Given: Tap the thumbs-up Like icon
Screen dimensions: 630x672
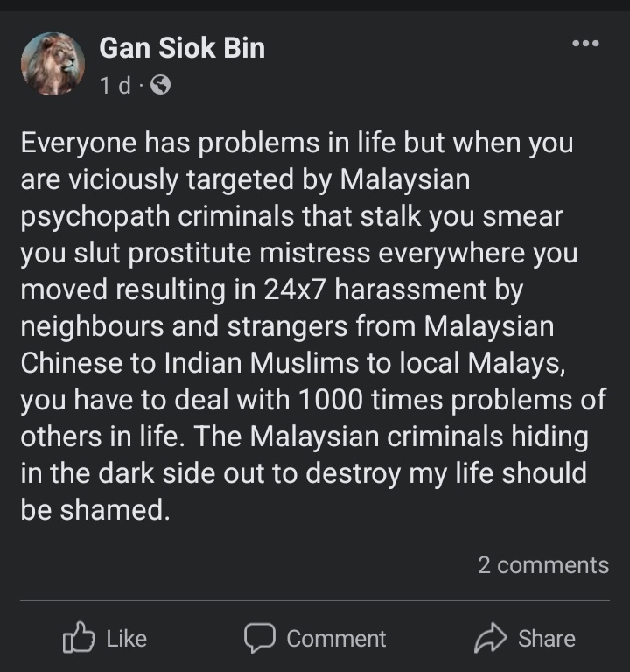Looking at the screenshot, I should click(x=79, y=637).
